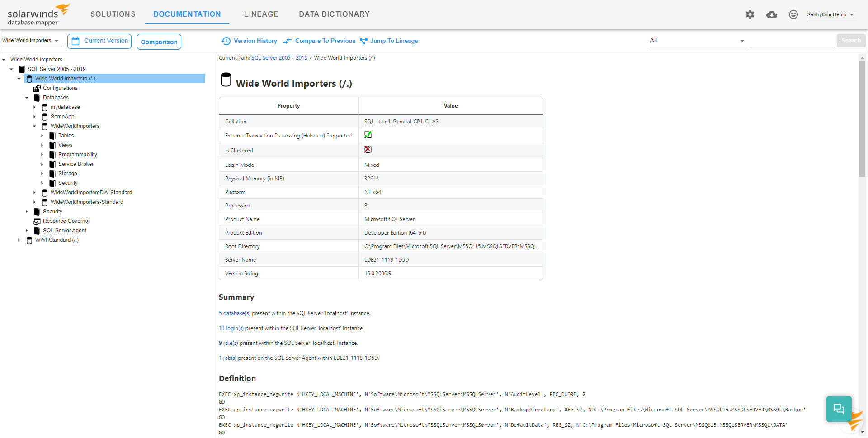Click the Comparison button
The height and width of the screenshot is (438, 868).
point(159,42)
